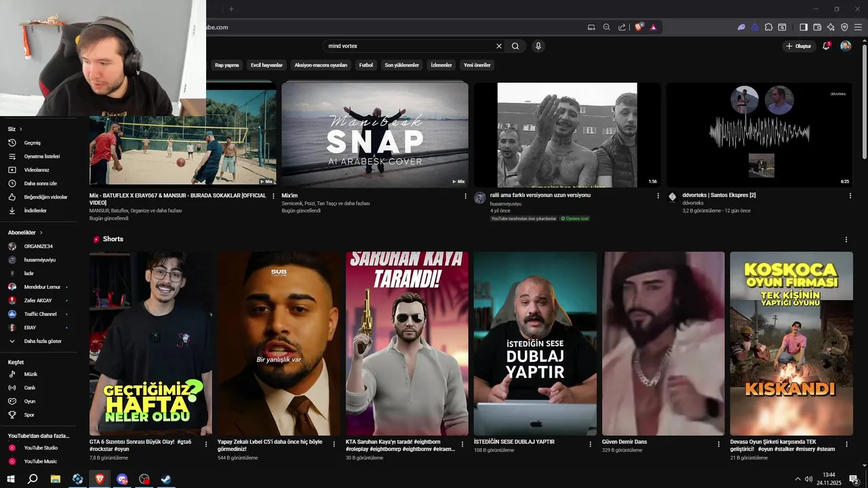Open Brave Rewards triangle icon
Screen dimensions: 868x488
(653, 27)
